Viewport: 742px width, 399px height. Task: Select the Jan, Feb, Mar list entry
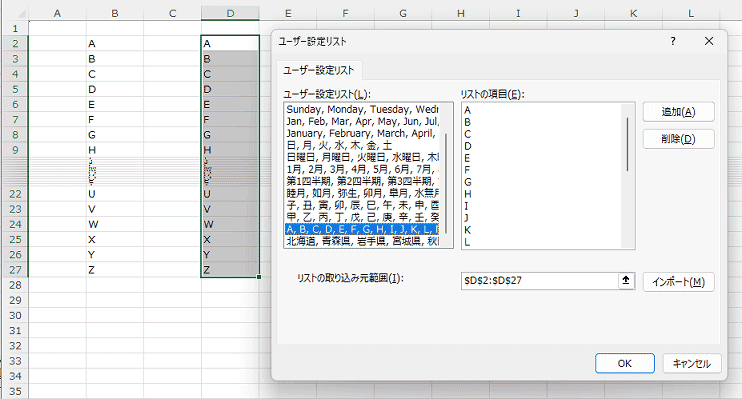362,121
